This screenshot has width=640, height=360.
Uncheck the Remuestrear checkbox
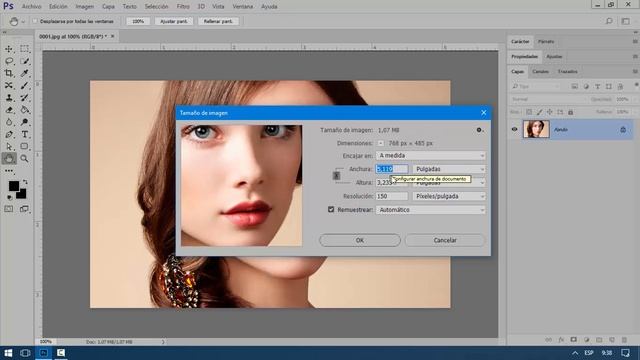(331, 209)
